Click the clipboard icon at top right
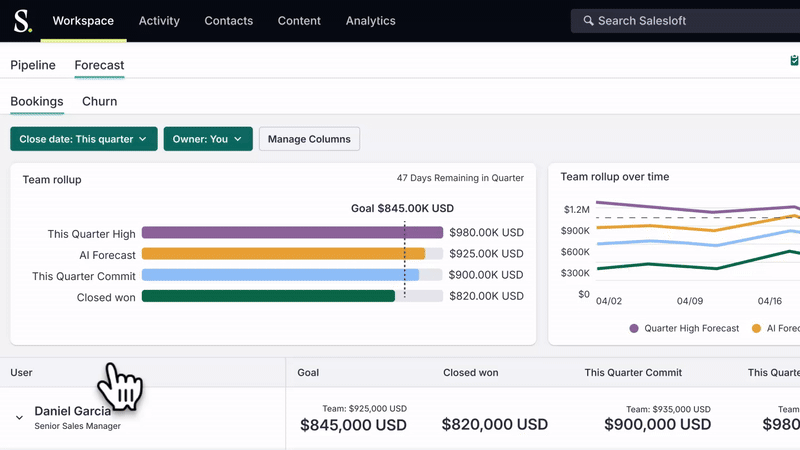 [x=794, y=60]
